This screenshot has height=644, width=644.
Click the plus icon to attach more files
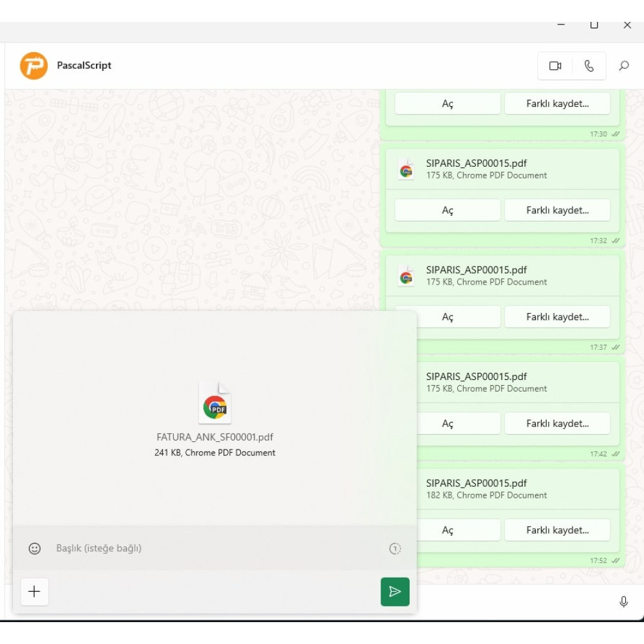click(x=34, y=591)
